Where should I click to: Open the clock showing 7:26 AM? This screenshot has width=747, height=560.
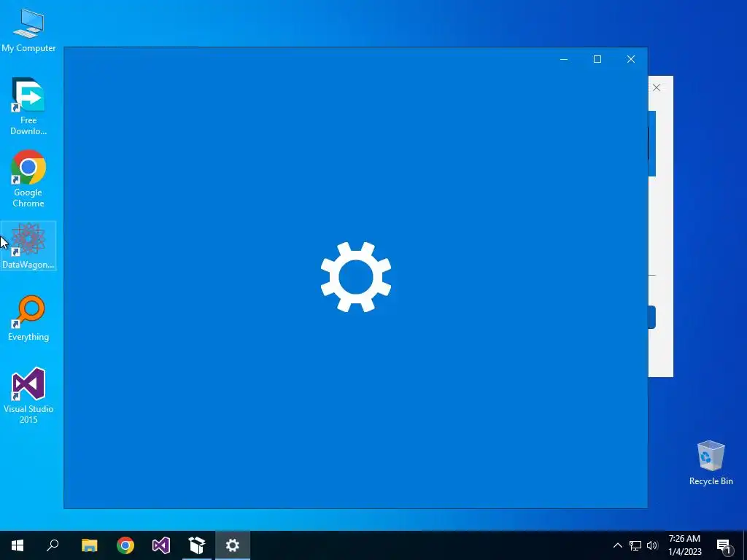(x=685, y=545)
